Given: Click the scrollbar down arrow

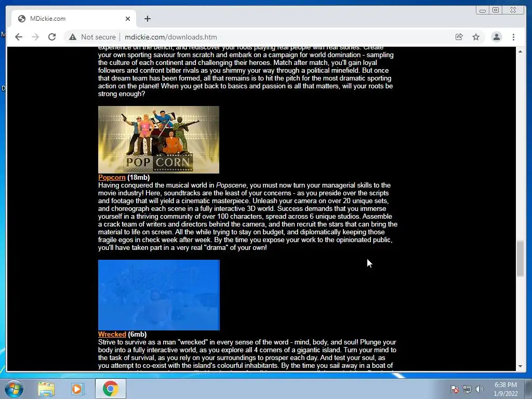Looking at the screenshot, I should click(x=520, y=366).
